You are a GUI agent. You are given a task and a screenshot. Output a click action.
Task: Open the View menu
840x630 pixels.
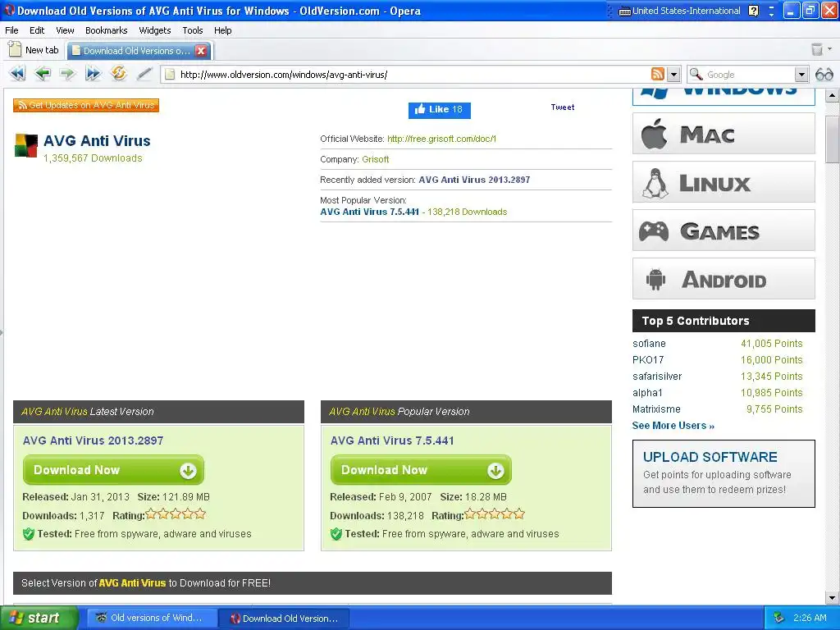(65, 30)
